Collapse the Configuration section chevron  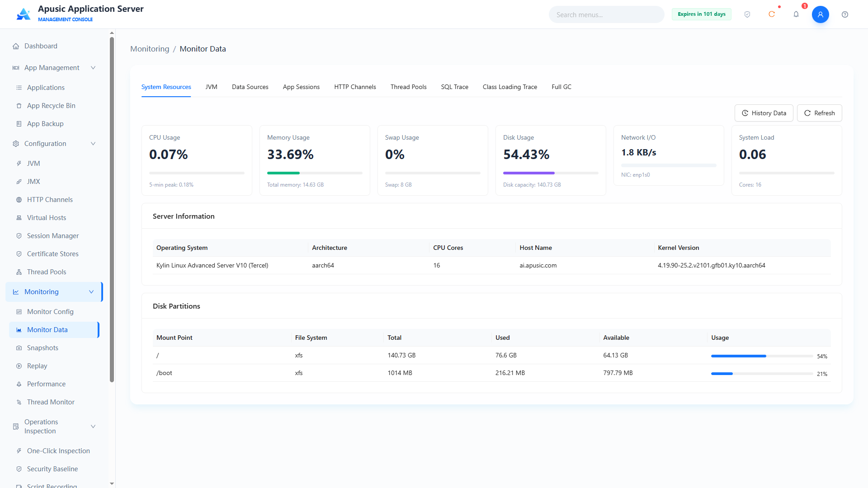click(x=93, y=144)
